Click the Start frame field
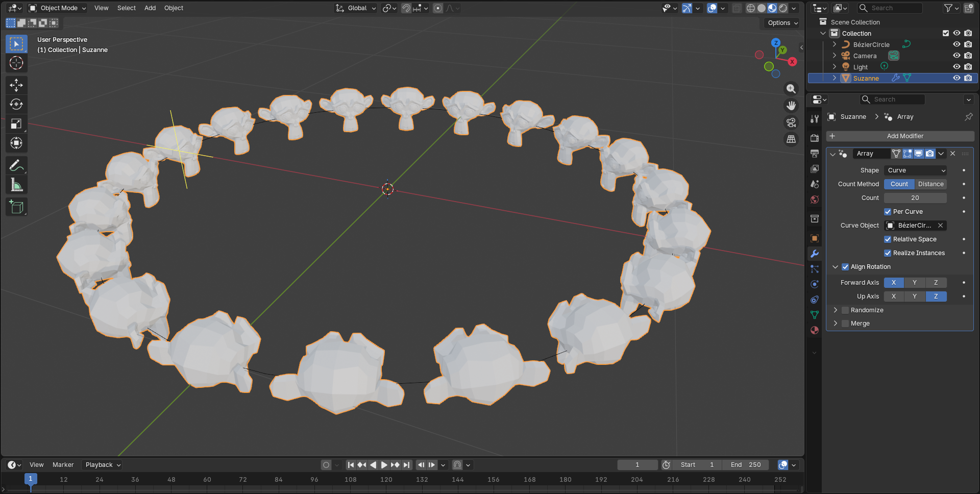The width and height of the screenshot is (980, 494). [697, 465]
